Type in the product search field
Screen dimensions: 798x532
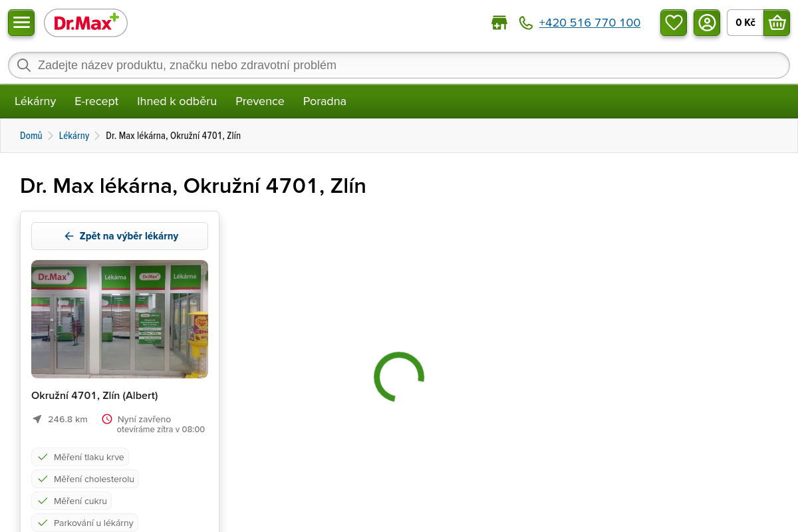399,65
